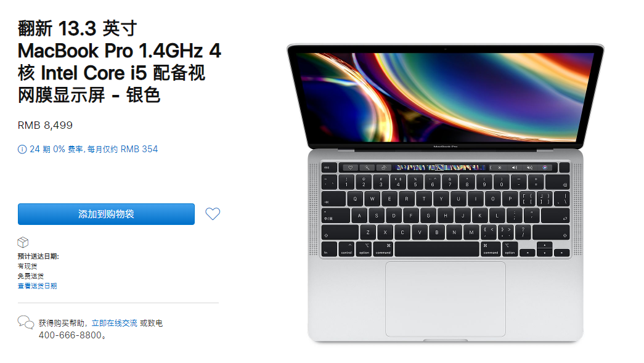Click the chat bubbles icon near 获得购买帮助
Image resolution: width=644 pixels, height=363 pixels.
click(x=26, y=322)
